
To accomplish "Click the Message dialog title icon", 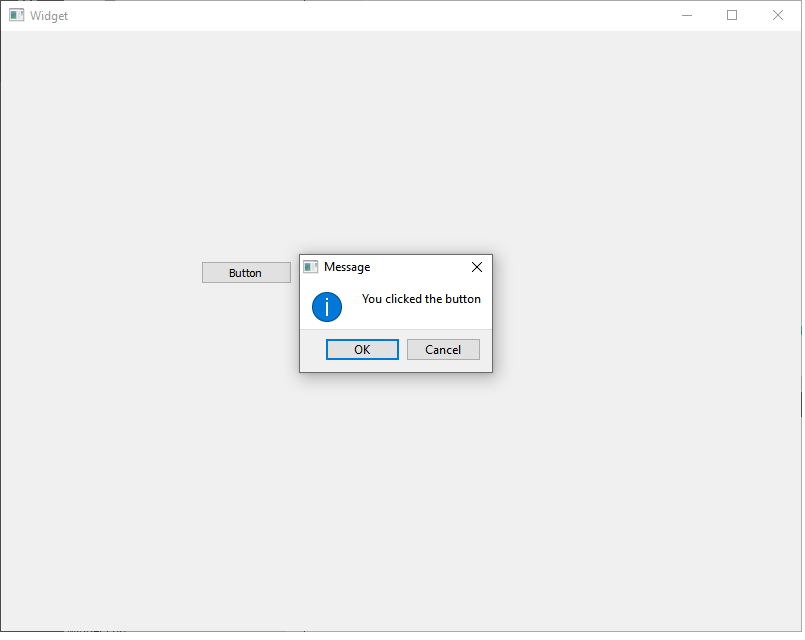I will [x=312, y=267].
